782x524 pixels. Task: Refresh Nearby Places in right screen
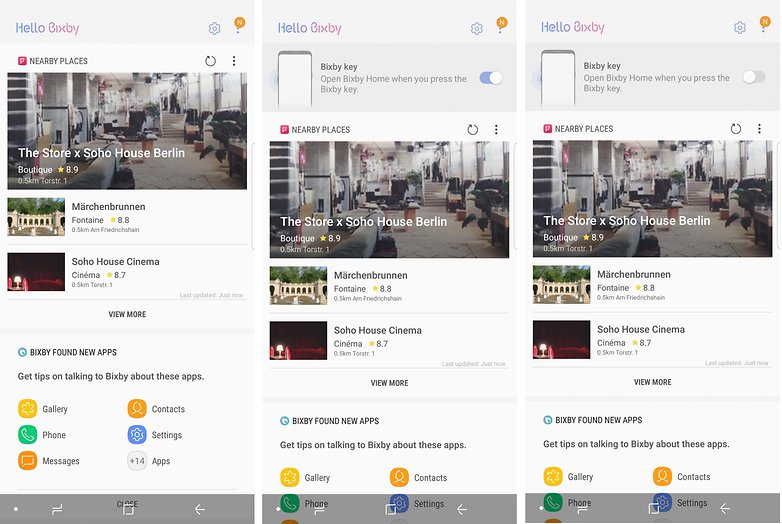pos(736,129)
